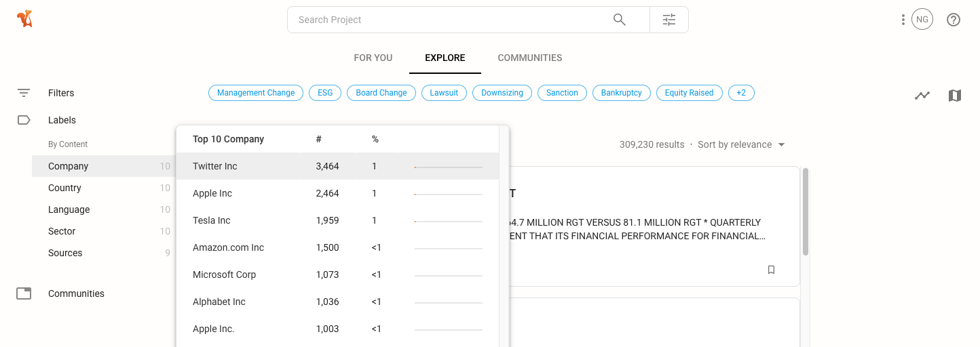Viewport: 980px width, 347px height.
Task: Click the magnifier search icon
Action: pos(620,20)
